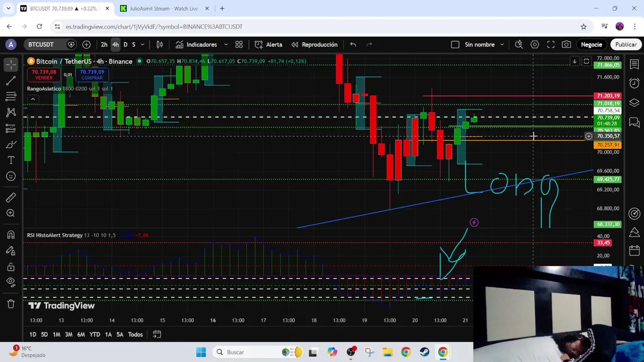The image size is (644, 362).
Task: Select the text annotation tool
Action: pos(11,160)
